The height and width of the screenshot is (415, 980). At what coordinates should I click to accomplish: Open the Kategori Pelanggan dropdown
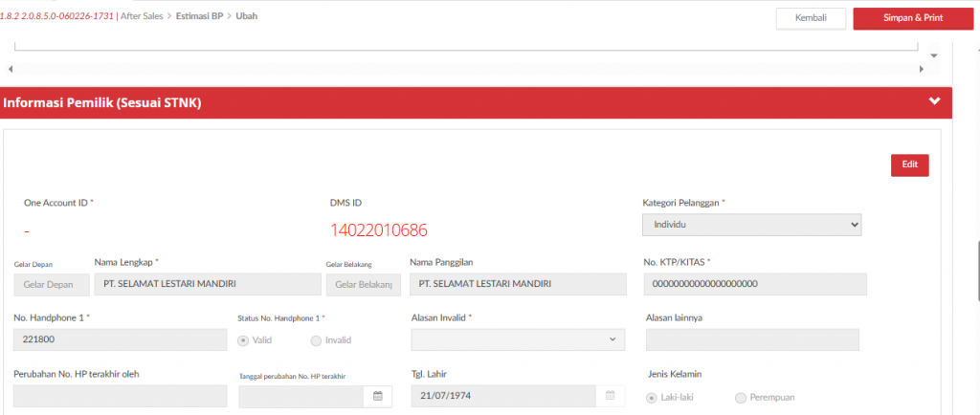point(751,225)
